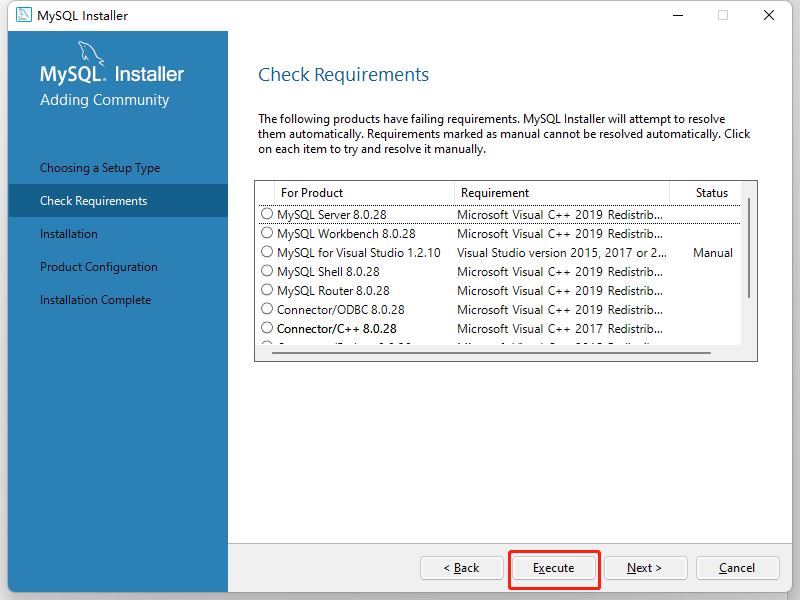Open the Installation Complete step

point(95,300)
